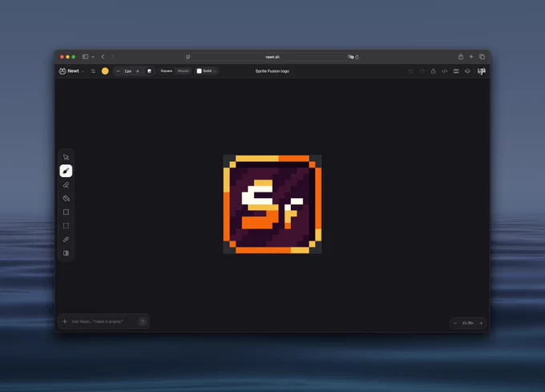Open a new Safari tab
The image size is (545, 392).
[471, 57]
